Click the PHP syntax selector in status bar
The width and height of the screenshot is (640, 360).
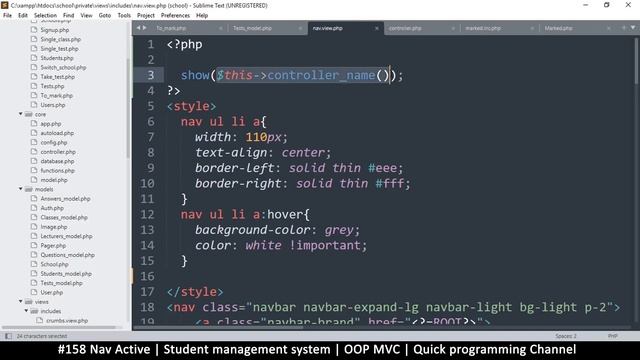[613, 336]
